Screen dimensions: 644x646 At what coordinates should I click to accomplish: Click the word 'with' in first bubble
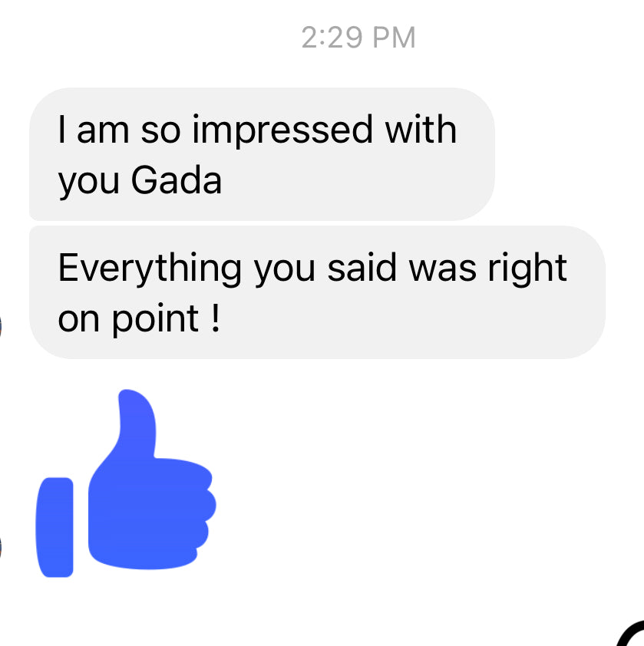click(x=421, y=129)
